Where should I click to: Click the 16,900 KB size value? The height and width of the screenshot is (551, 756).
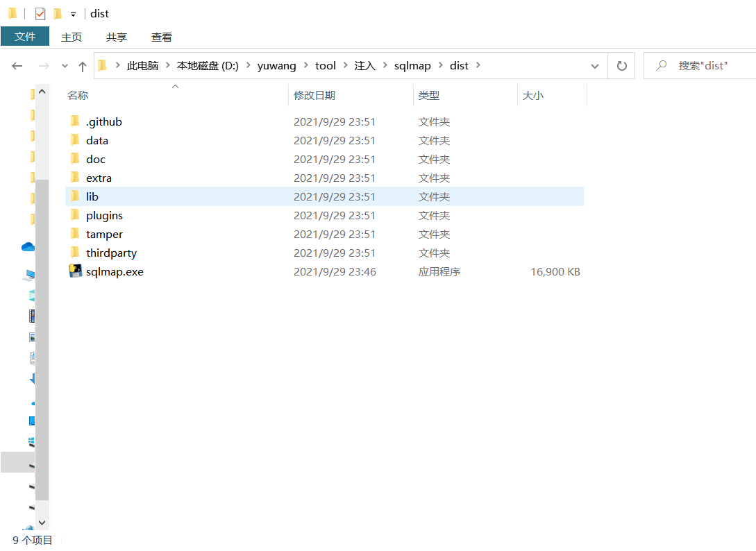point(555,272)
